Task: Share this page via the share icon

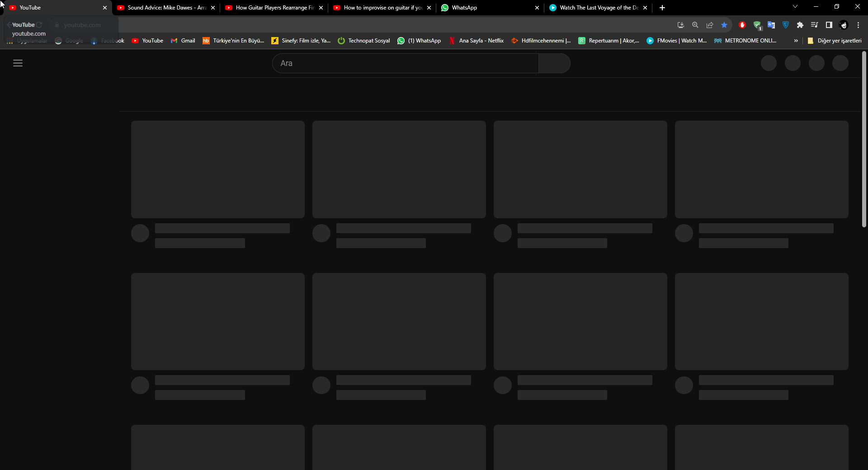Action: click(710, 25)
